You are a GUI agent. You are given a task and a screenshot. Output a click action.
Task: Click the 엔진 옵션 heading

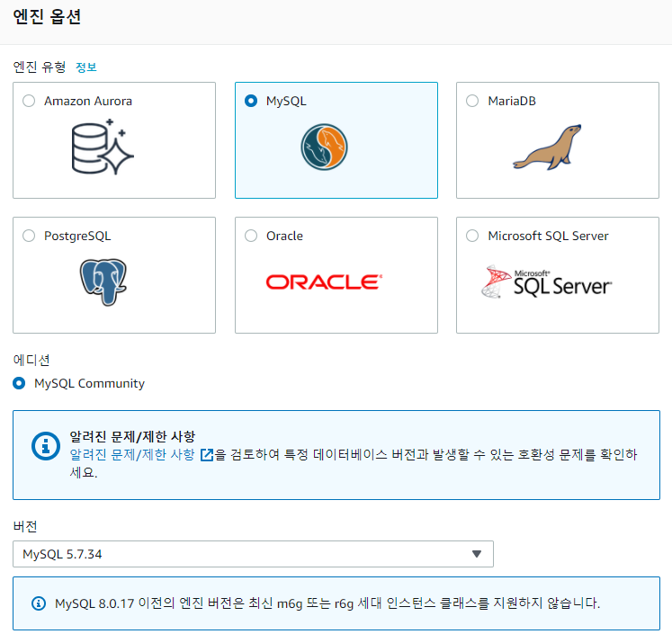(47, 17)
